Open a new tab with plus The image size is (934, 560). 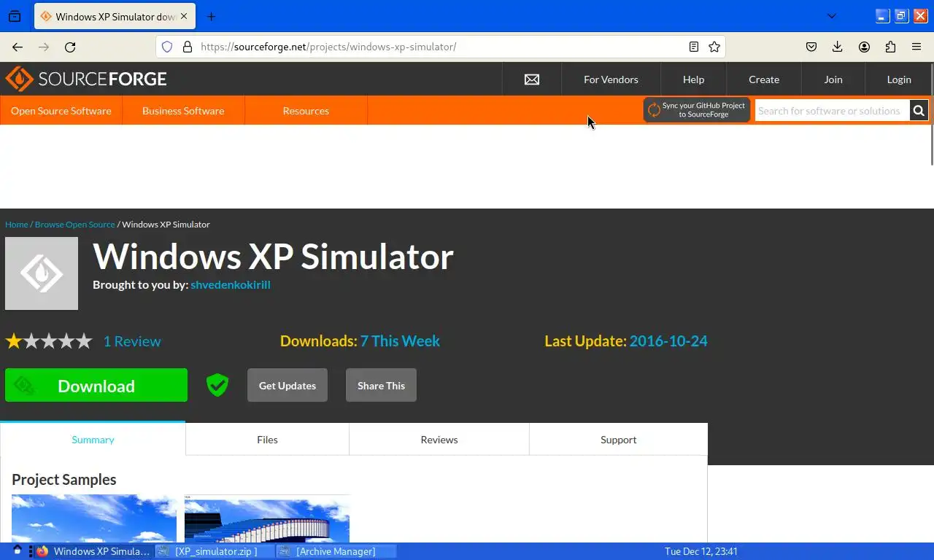click(x=211, y=16)
